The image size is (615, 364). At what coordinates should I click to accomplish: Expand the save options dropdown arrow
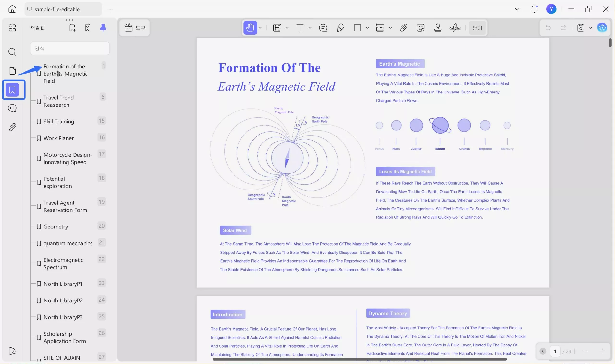[x=590, y=28]
